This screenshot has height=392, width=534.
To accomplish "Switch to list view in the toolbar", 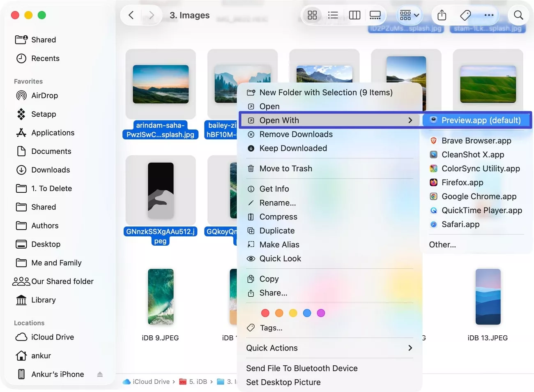I will coord(333,15).
